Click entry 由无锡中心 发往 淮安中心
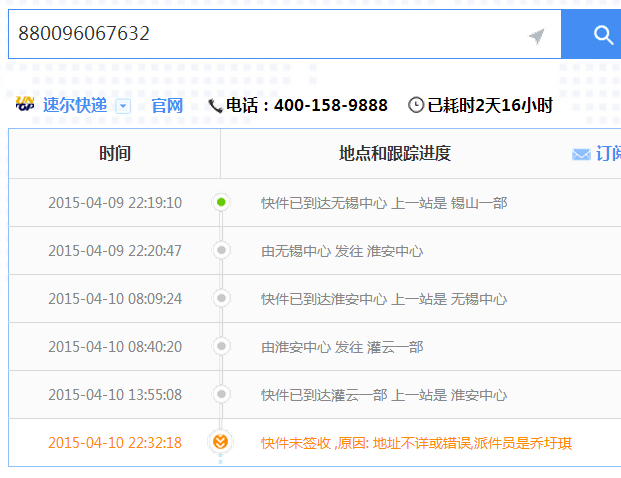 pos(342,251)
